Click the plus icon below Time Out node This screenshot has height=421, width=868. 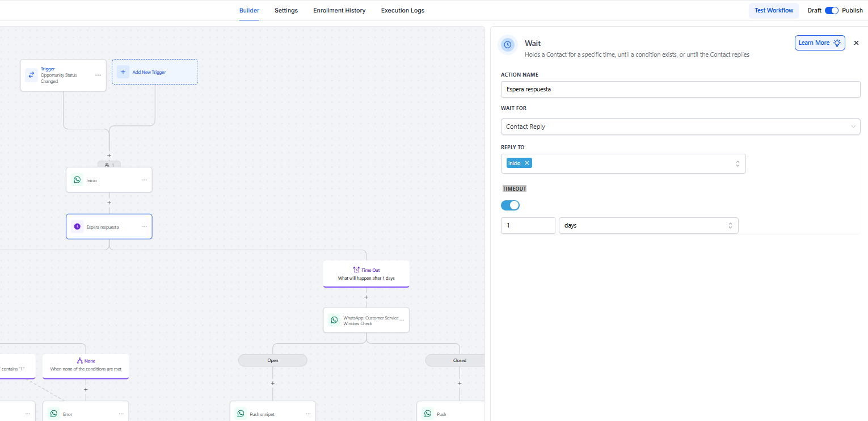(366, 297)
